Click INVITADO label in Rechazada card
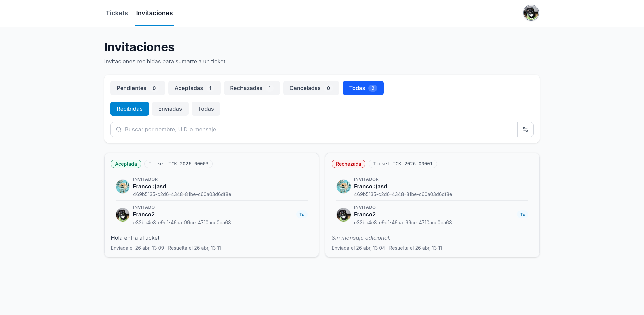Screen dimensions: 644x315 pyautogui.click(x=365, y=207)
